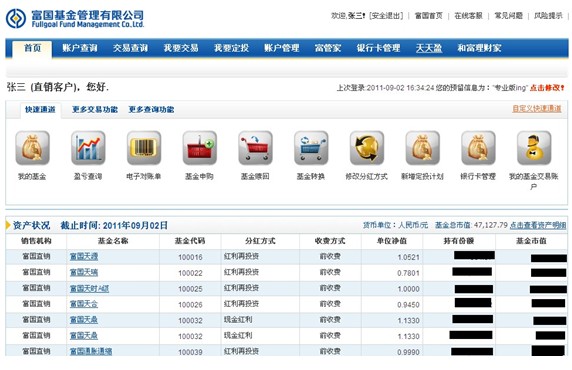Open the 常见问题 link
Image resolution: width=572 pixels, height=370 pixels.
coord(509,16)
